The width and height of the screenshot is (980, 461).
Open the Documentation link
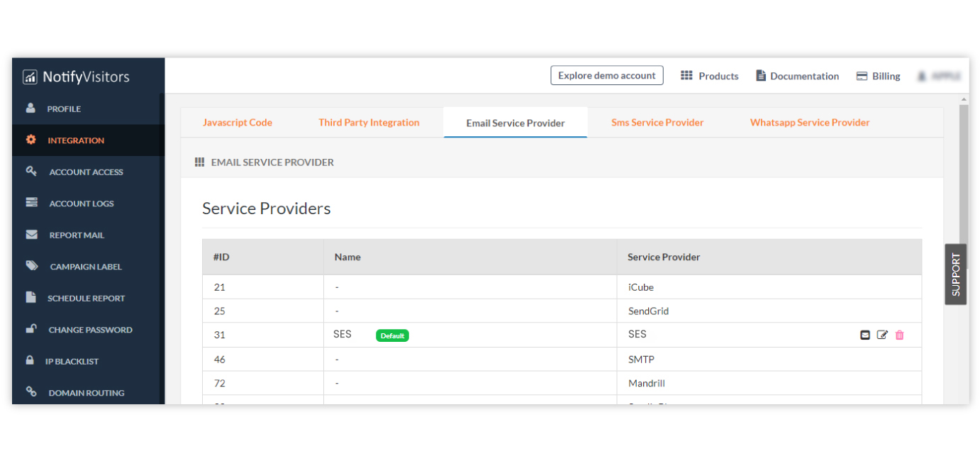pos(804,76)
